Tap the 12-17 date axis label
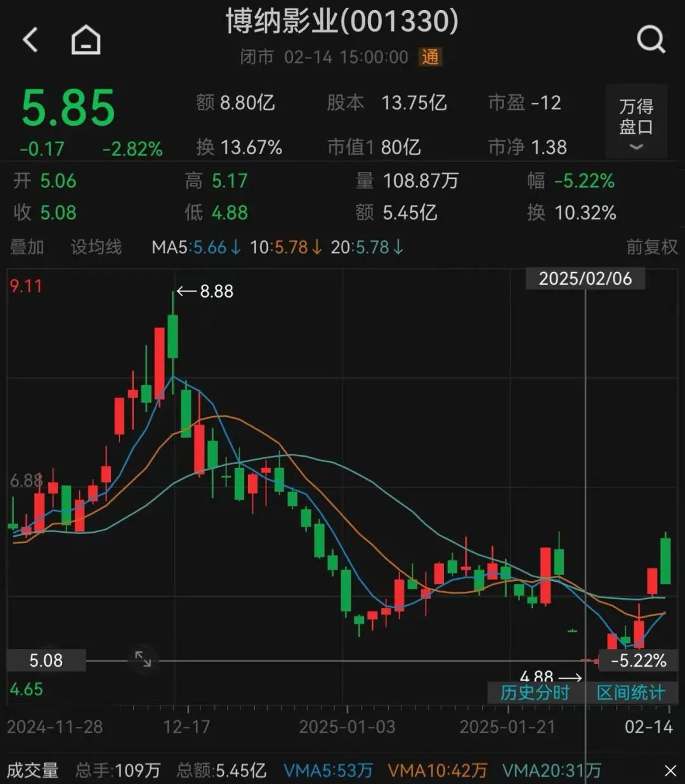This screenshot has height=784, width=685. pyautogui.click(x=186, y=726)
